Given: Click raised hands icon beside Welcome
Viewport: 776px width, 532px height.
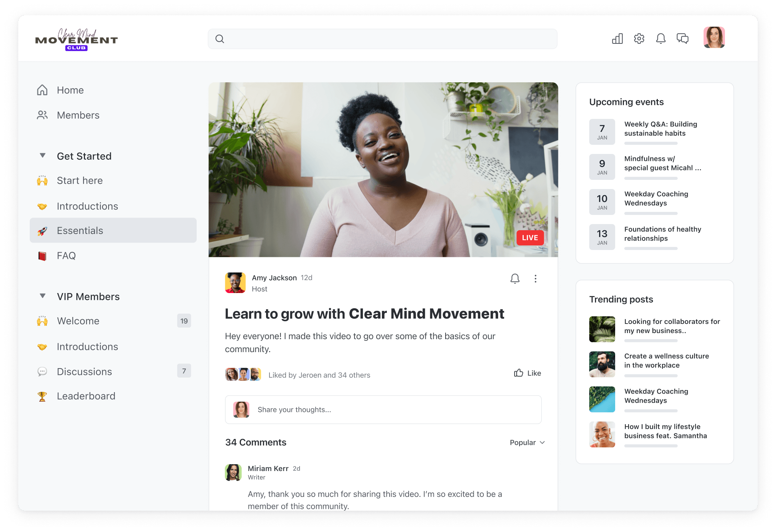Looking at the screenshot, I should 42,321.
